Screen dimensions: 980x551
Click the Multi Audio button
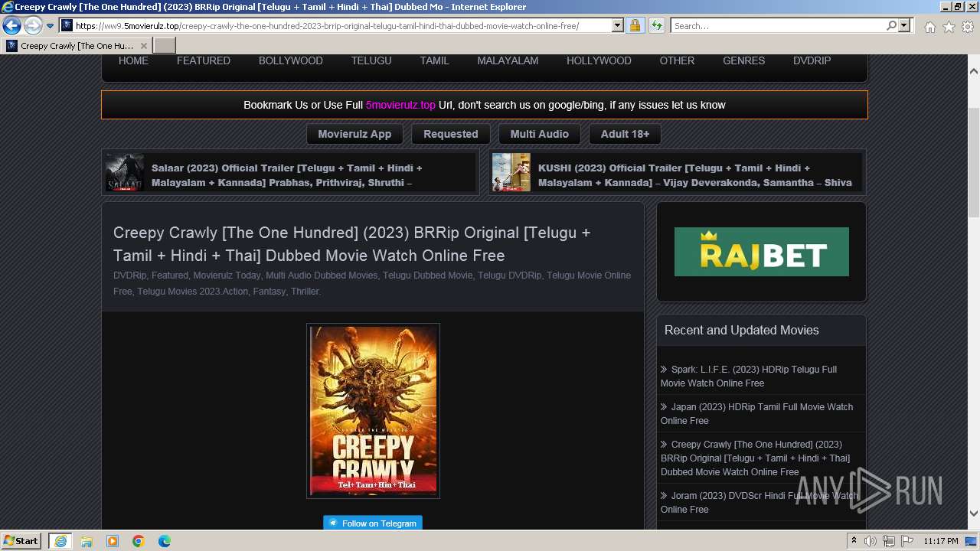pyautogui.click(x=540, y=134)
